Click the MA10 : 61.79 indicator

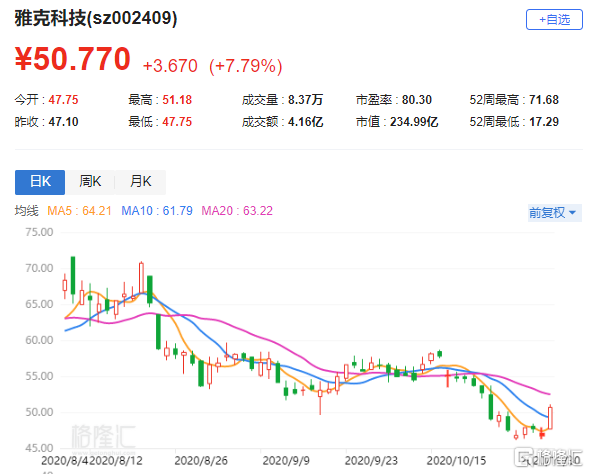click(x=157, y=211)
